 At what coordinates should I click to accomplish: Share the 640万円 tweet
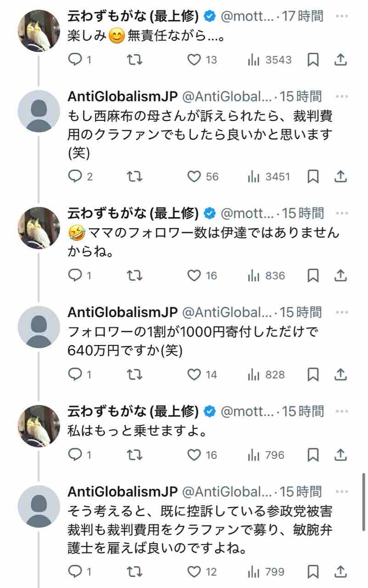[340, 375]
